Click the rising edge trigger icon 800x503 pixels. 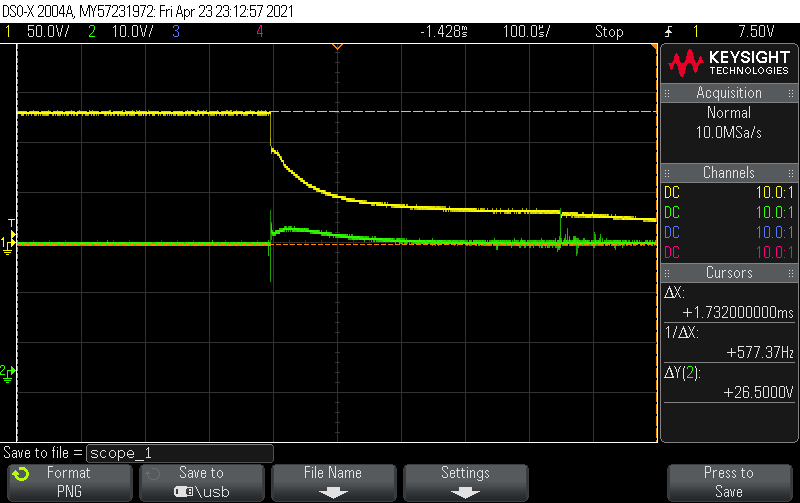pyautogui.click(x=668, y=32)
